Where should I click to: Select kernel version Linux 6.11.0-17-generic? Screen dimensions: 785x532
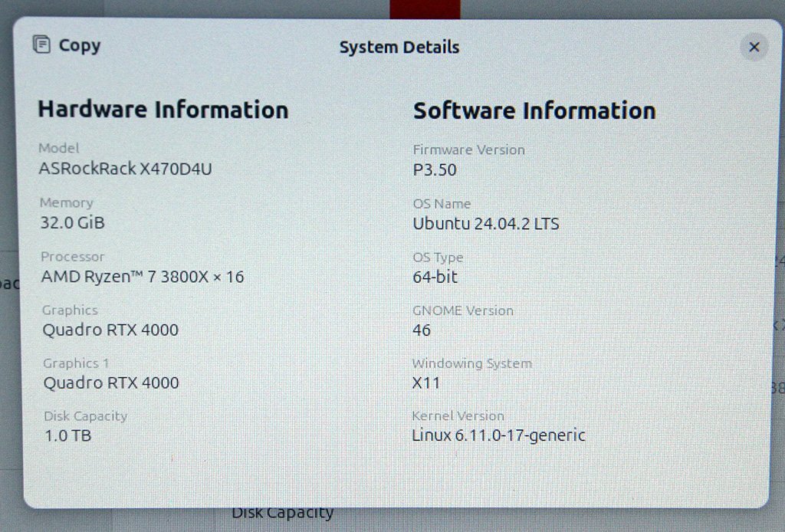click(x=498, y=435)
